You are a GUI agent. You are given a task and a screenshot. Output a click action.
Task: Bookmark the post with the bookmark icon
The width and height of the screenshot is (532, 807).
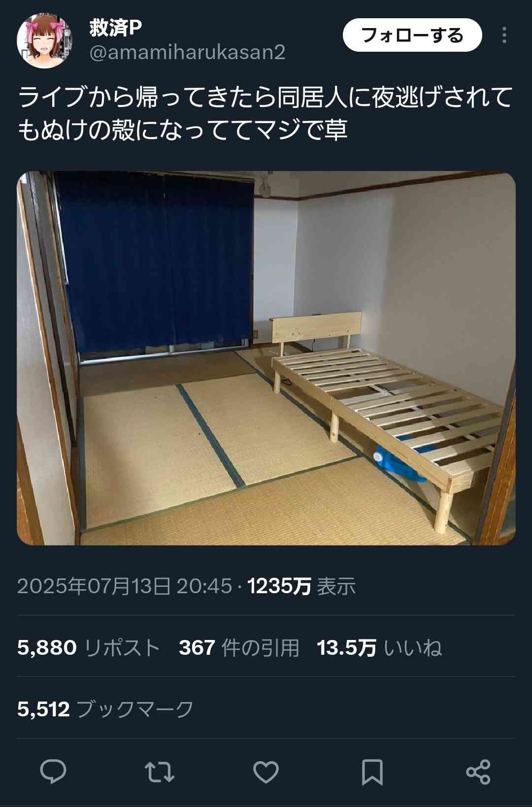[x=372, y=772]
